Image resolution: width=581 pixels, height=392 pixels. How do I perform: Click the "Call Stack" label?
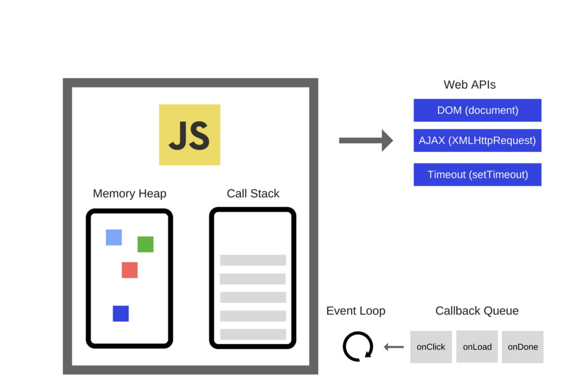[x=253, y=194]
